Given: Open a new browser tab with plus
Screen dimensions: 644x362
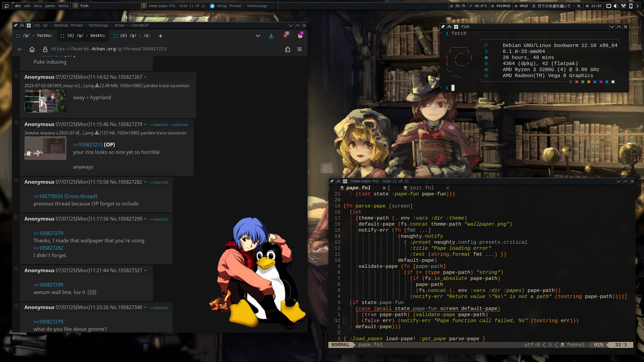Looking at the screenshot, I should pyautogui.click(x=160, y=36).
